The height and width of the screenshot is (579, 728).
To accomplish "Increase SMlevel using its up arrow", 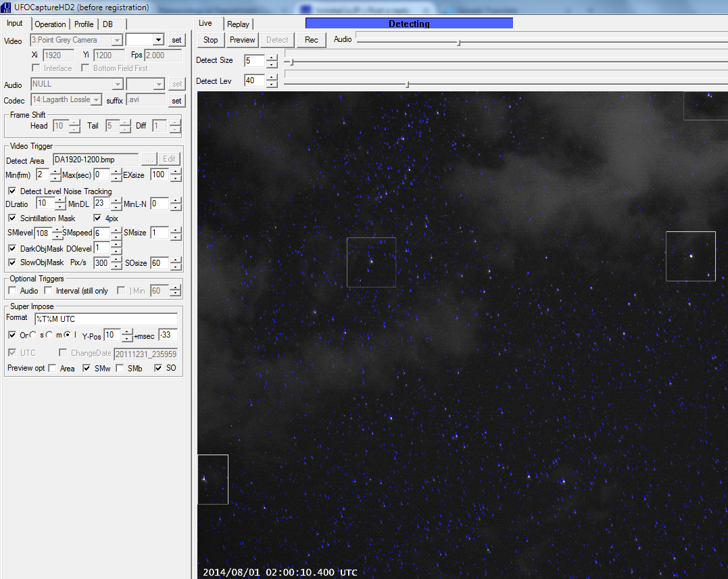I will [x=57, y=229].
